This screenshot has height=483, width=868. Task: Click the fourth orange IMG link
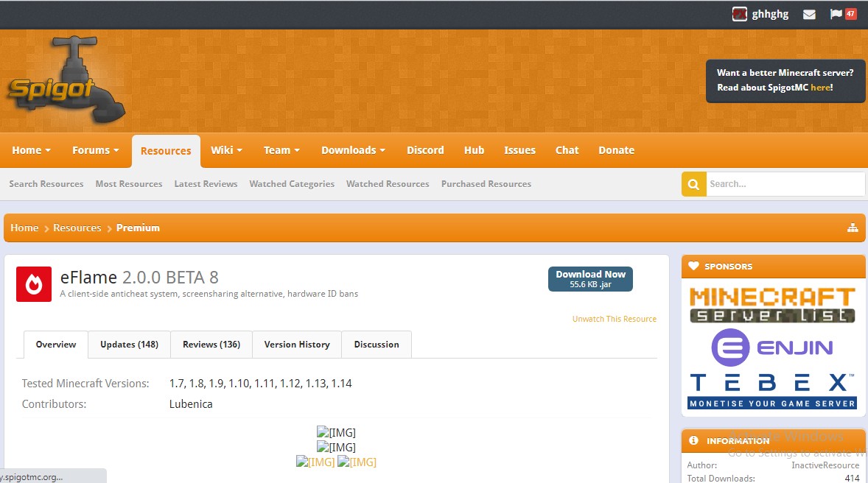point(357,462)
